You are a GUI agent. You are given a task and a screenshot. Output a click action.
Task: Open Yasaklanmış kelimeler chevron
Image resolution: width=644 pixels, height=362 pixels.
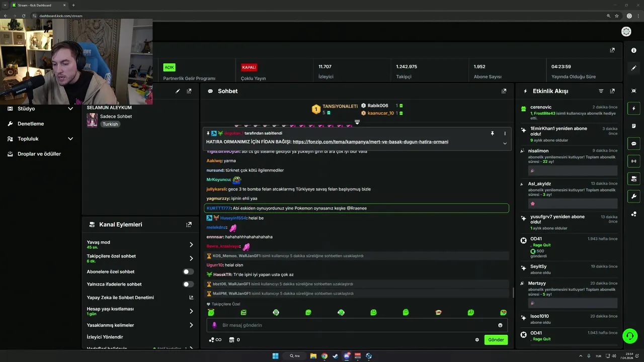coord(191,325)
